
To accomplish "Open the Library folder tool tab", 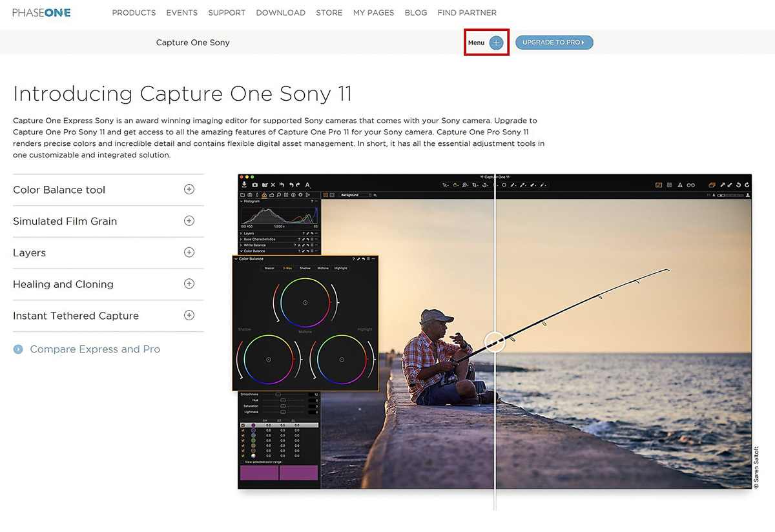I will (x=242, y=195).
